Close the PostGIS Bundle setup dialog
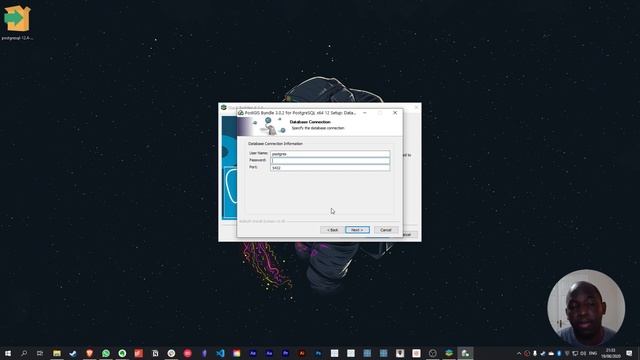640x360 pixels. 395,113
